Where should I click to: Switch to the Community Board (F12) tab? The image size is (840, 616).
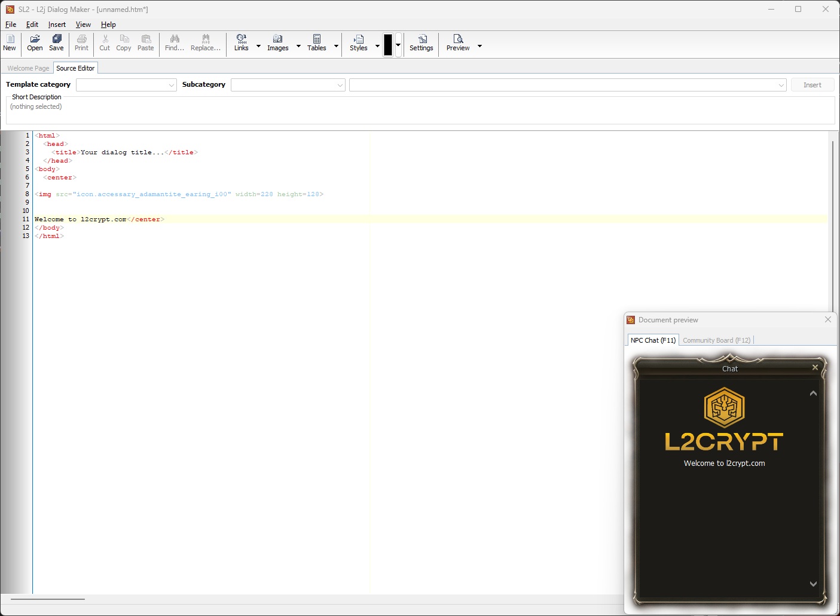(717, 340)
